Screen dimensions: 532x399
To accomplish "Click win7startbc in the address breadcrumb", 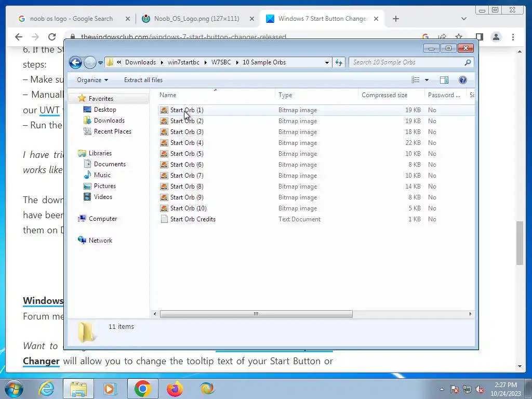I will click(x=183, y=62).
